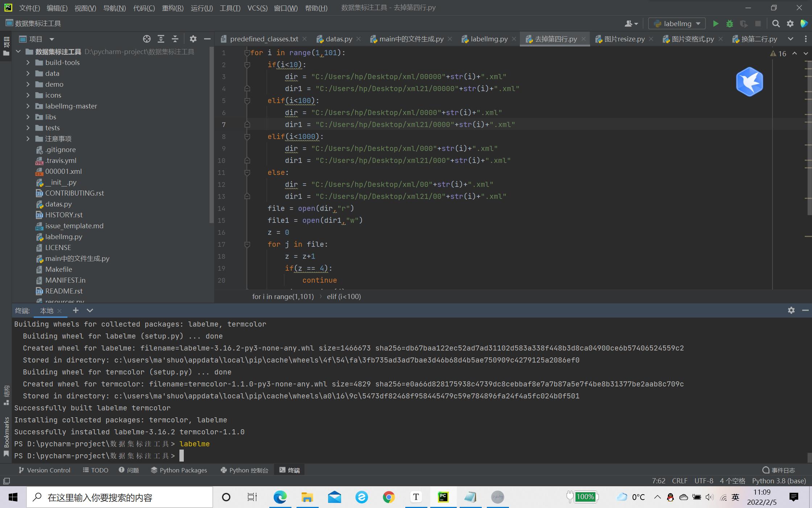Viewport: 812px width, 508px height.
Task: Switch to the datas.py editor tab
Action: (x=338, y=39)
